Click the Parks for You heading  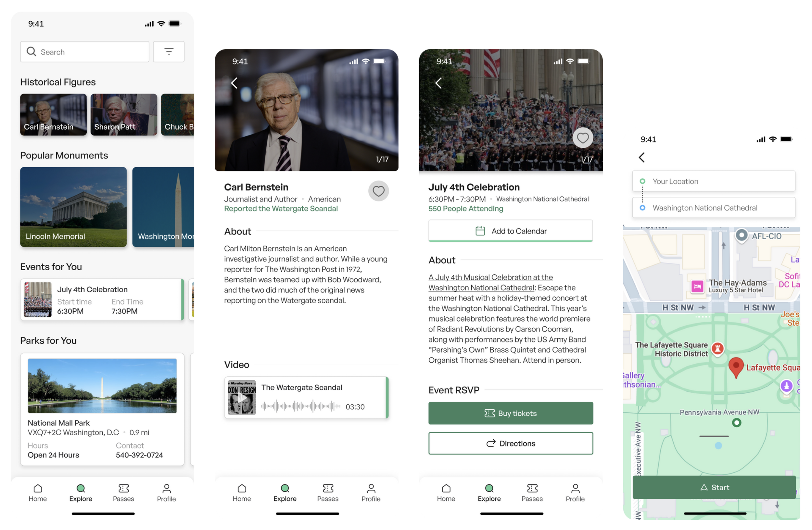pyautogui.click(x=48, y=341)
